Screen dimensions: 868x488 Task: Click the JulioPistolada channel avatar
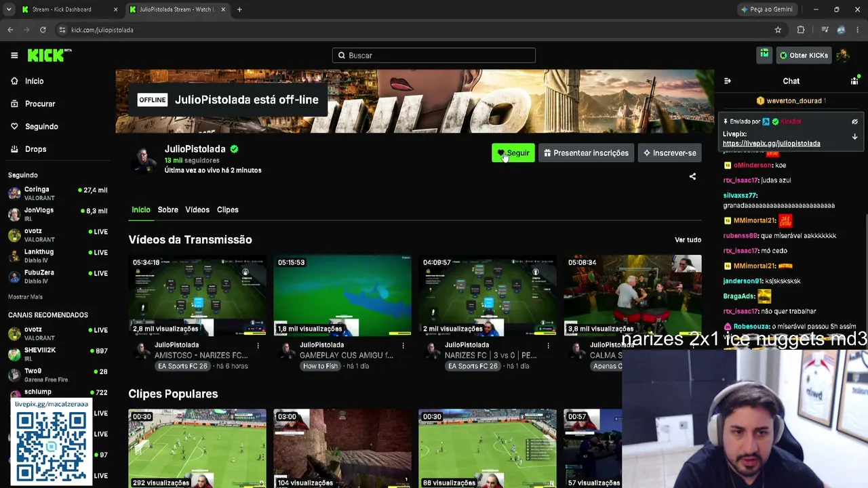pyautogui.click(x=143, y=160)
